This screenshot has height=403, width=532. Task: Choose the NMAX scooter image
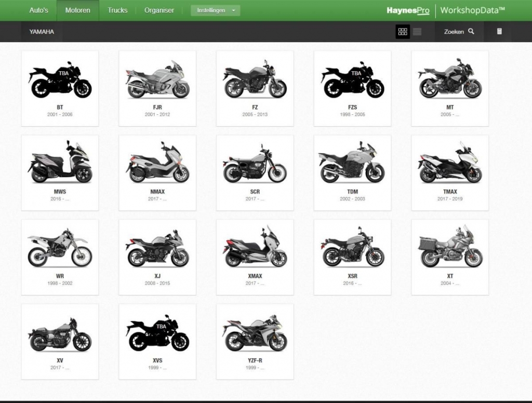157,162
